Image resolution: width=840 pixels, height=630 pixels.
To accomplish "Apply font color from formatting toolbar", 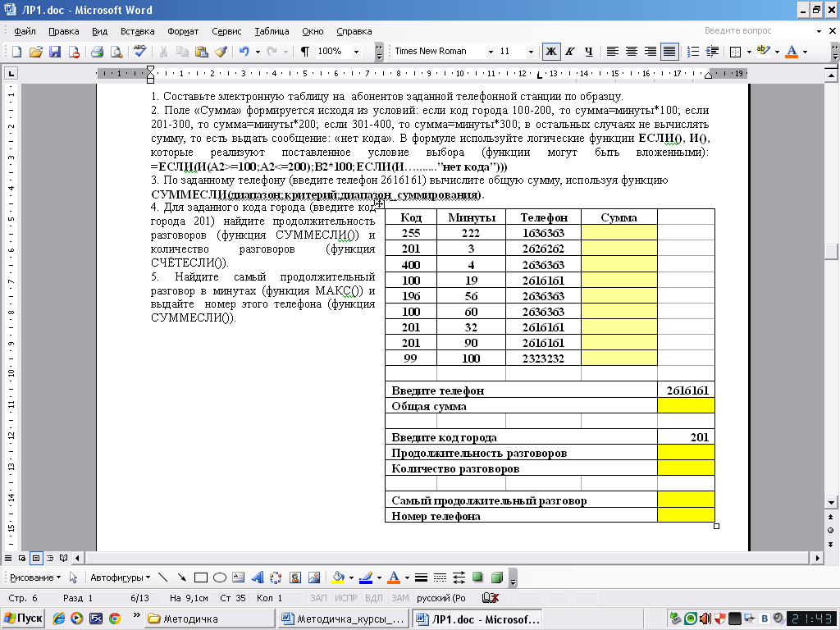I will [792, 52].
